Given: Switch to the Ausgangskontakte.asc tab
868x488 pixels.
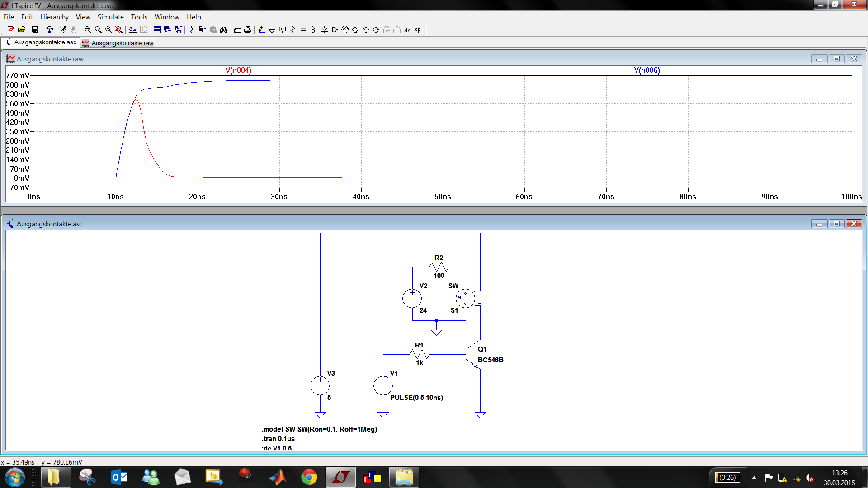Looking at the screenshot, I should [41, 42].
